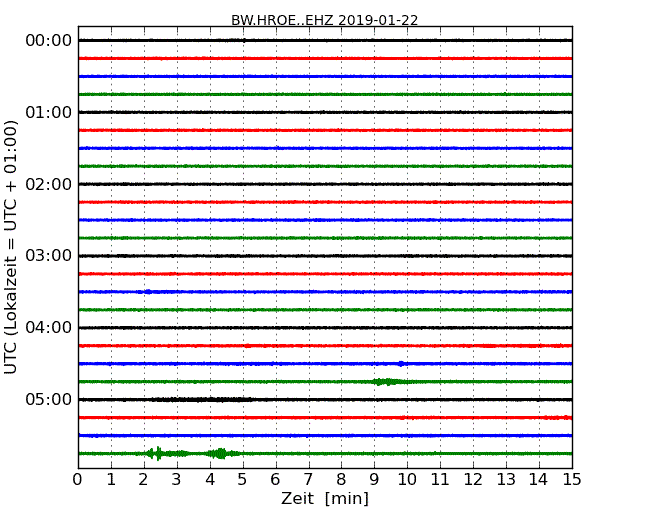Select the blue blip near minute 2 on the 03:30 trace
This screenshot has height=520, width=650.
147,292
